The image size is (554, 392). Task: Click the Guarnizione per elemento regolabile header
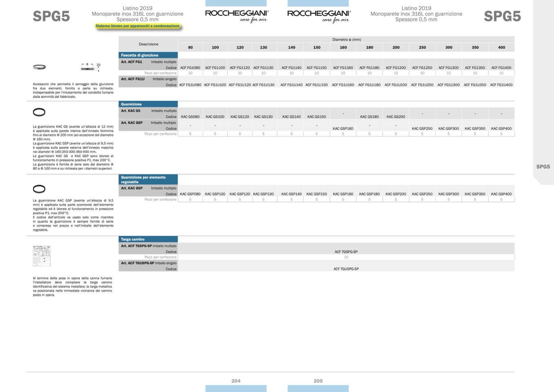pos(148,179)
